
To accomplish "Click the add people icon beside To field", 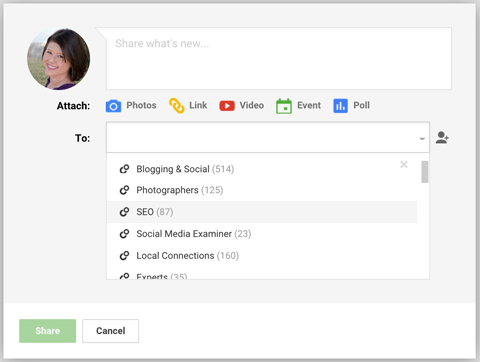I will [x=442, y=138].
